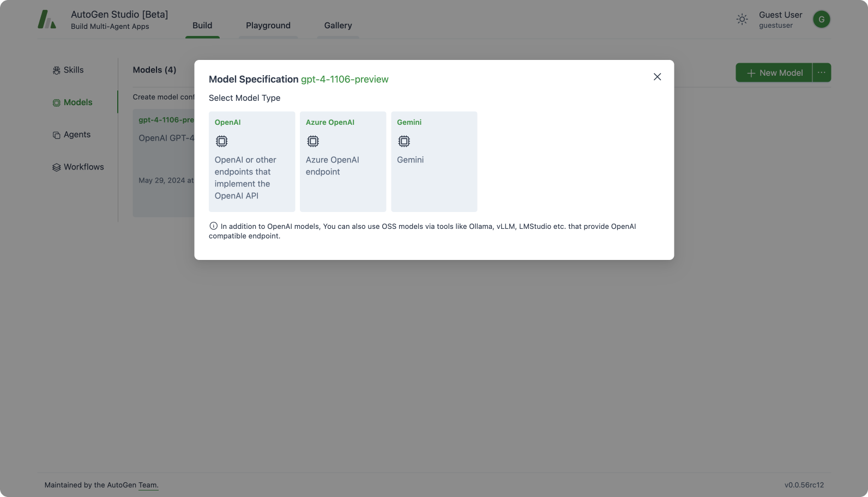Click the 'OpenAI or other endpoints' description
Viewport: 868px width, 497px height.
245,178
